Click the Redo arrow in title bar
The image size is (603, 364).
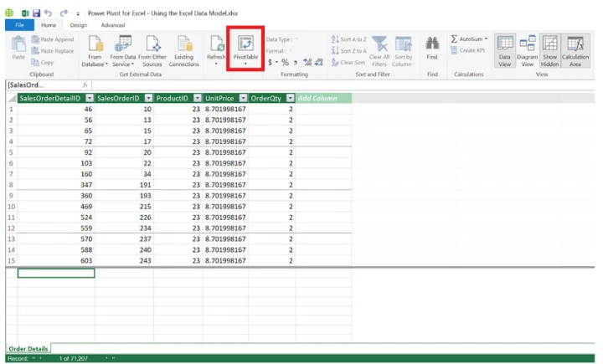(x=64, y=13)
